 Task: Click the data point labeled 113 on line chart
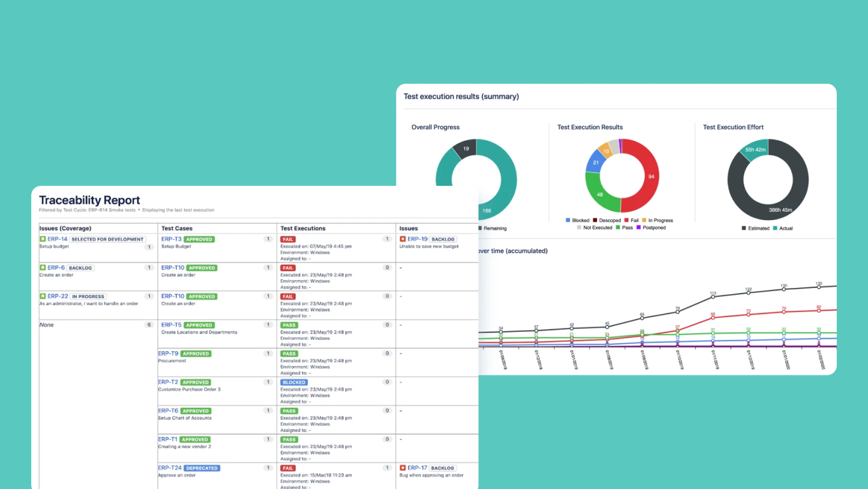point(713,300)
